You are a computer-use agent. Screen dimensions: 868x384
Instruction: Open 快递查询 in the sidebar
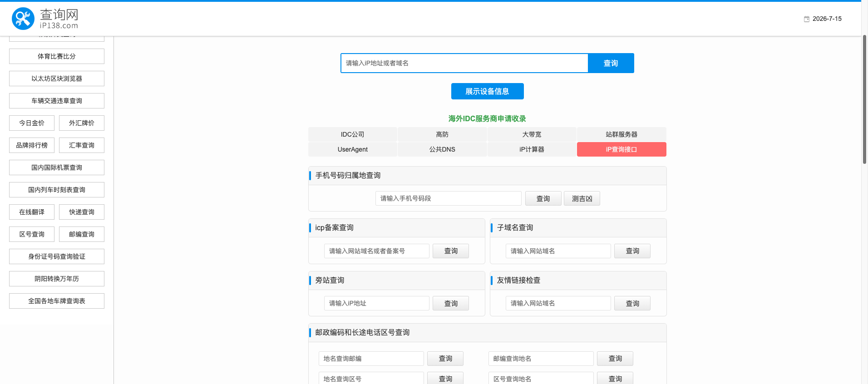pos(82,212)
